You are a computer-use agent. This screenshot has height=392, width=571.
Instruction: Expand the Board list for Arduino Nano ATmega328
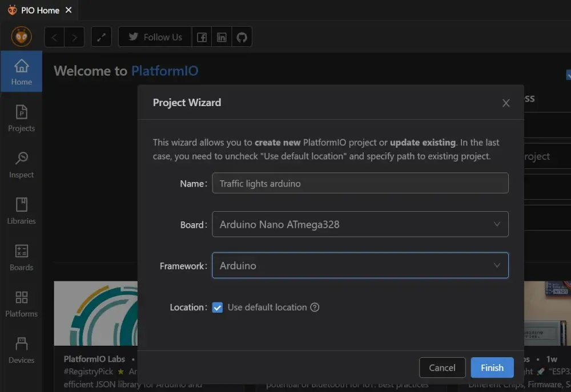click(496, 224)
